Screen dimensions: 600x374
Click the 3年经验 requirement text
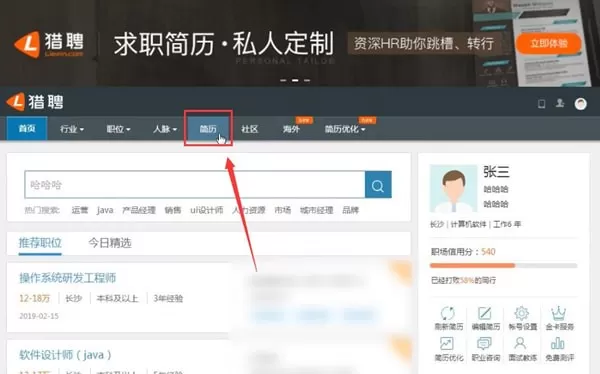[x=168, y=298]
